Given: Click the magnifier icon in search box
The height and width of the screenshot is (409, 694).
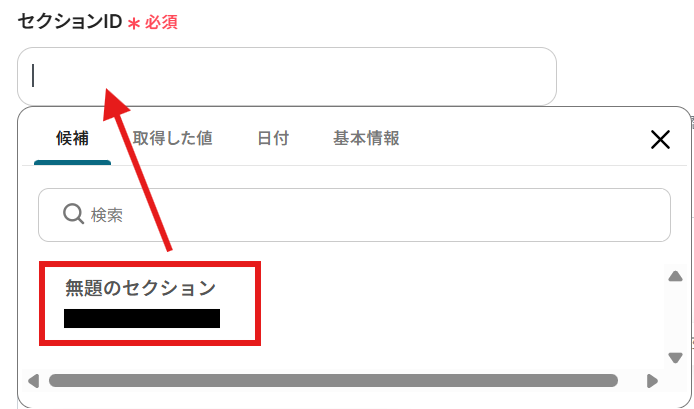Looking at the screenshot, I should 73,214.
